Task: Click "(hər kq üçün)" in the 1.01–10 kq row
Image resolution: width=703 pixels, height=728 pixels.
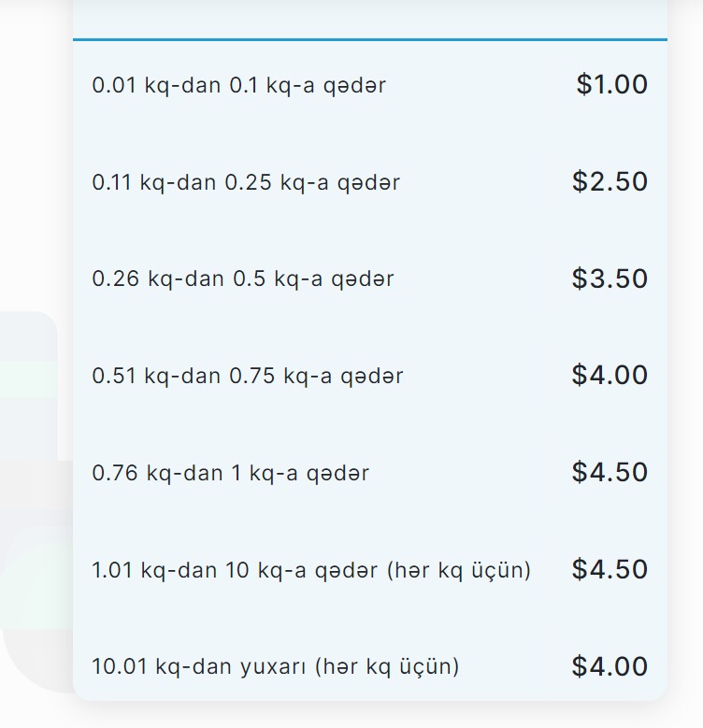Action: (x=458, y=570)
